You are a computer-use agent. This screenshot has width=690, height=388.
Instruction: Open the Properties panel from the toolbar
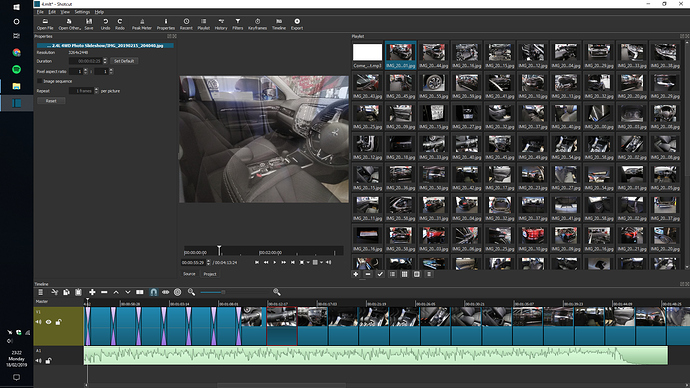166,24
